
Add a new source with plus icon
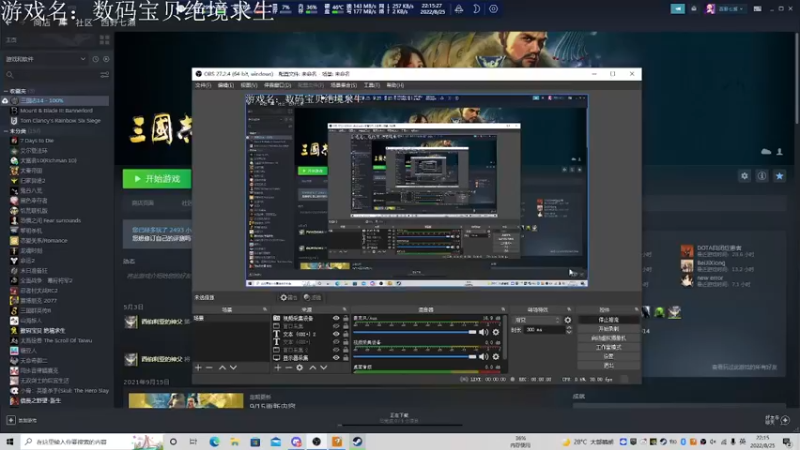pos(278,367)
